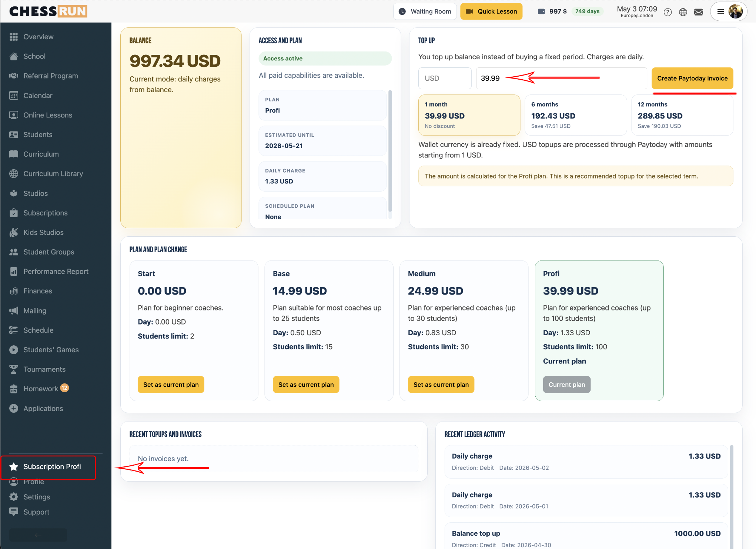
Task: Click the 749 days badge
Action: (587, 11)
